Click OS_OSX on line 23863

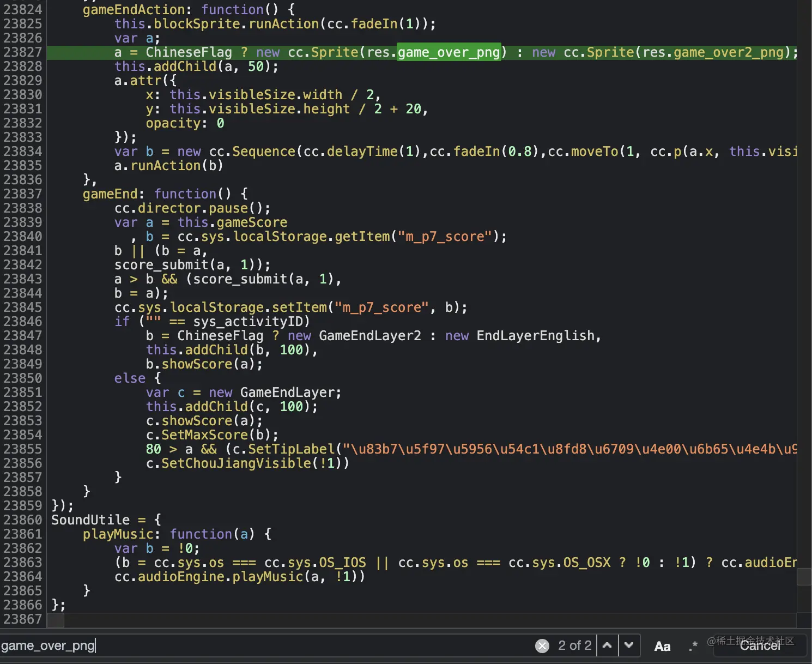point(587,563)
